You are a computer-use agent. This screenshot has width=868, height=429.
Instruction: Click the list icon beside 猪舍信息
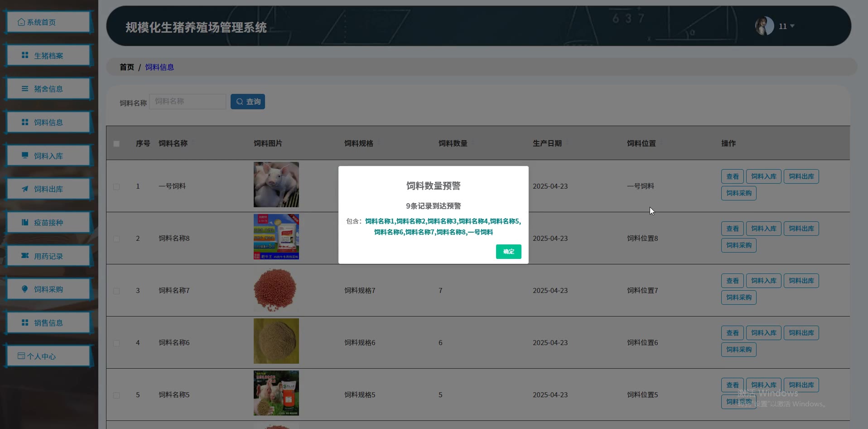(x=25, y=89)
